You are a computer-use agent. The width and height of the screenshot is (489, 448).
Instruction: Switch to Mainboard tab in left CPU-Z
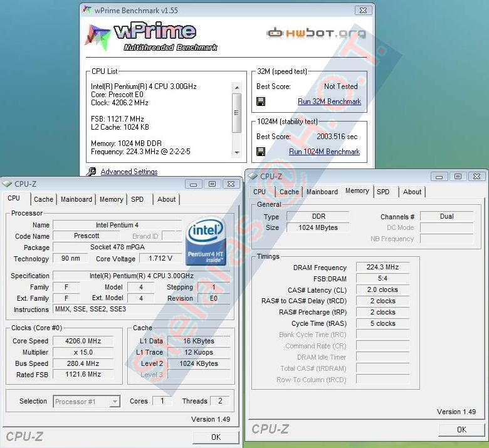click(76, 199)
